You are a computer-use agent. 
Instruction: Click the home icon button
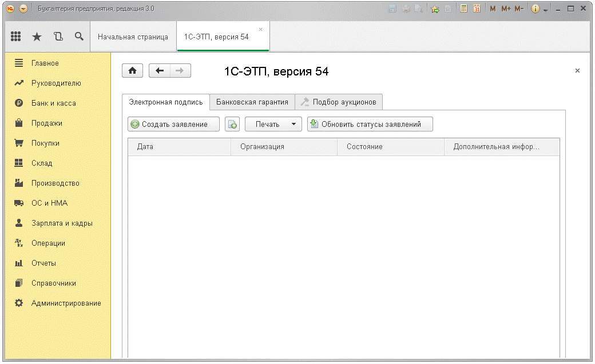tap(132, 70)
